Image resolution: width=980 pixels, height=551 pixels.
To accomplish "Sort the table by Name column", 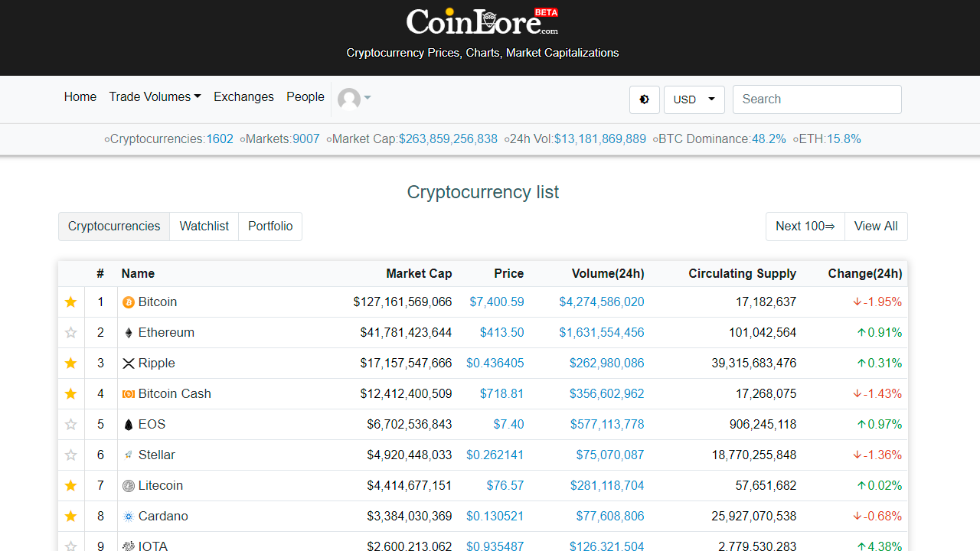I will point(138,274).
